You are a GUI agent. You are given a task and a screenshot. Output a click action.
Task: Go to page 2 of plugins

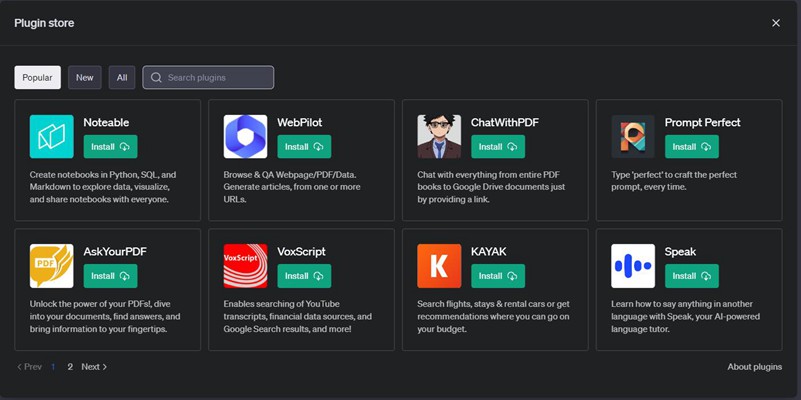coord(70,367)
